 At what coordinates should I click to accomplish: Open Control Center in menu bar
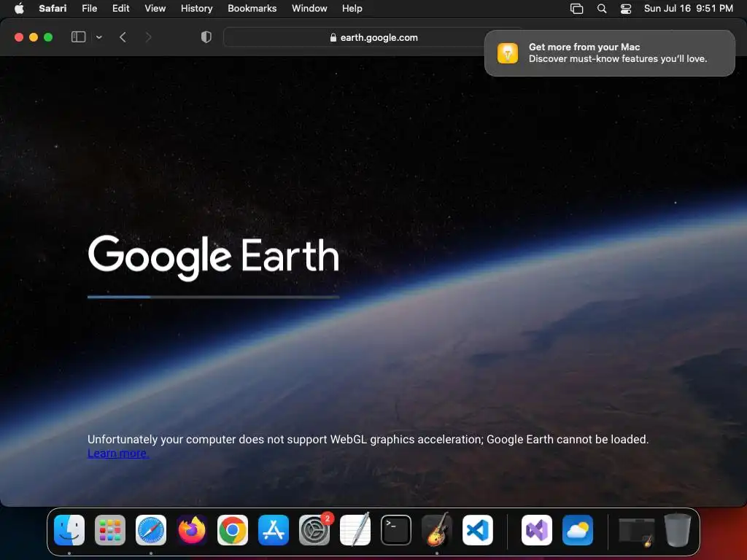pyautogui.click(x=625, y=9)
